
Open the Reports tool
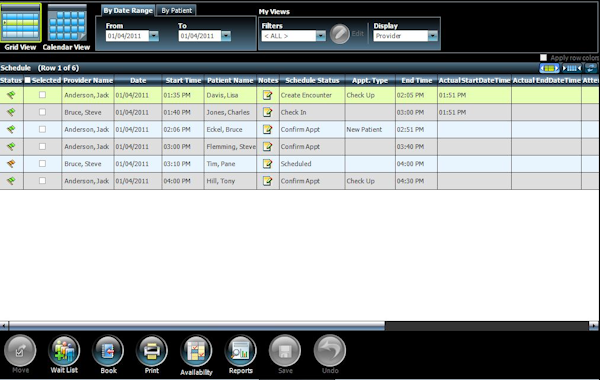240,351
